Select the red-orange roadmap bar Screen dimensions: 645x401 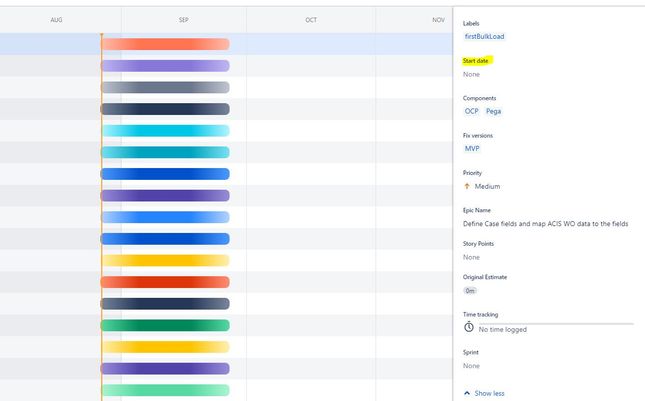pyautogui.click(x=165, y=282)
